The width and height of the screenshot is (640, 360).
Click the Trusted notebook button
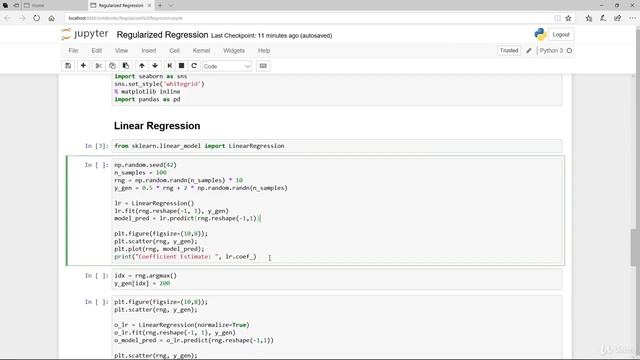click(x=509, y=51)
